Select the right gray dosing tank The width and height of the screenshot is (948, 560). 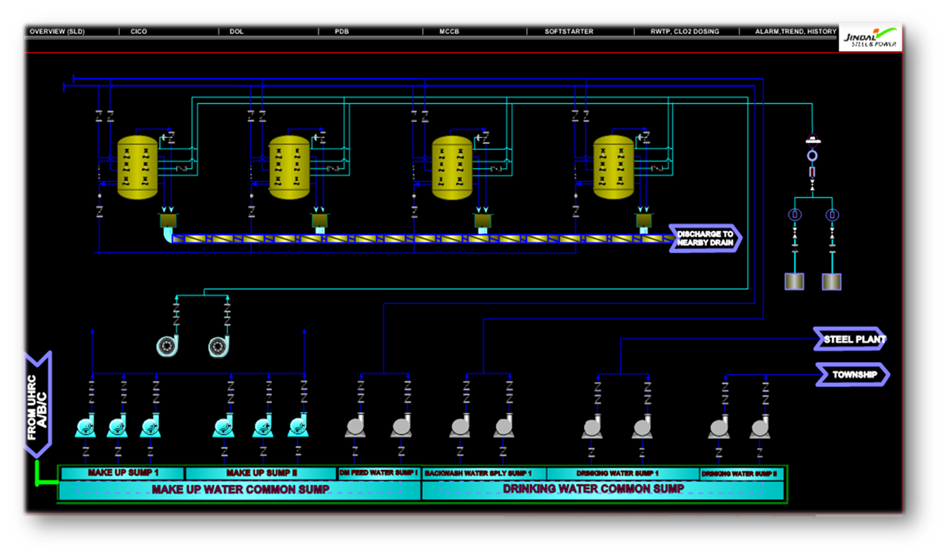tap(831, 281)
